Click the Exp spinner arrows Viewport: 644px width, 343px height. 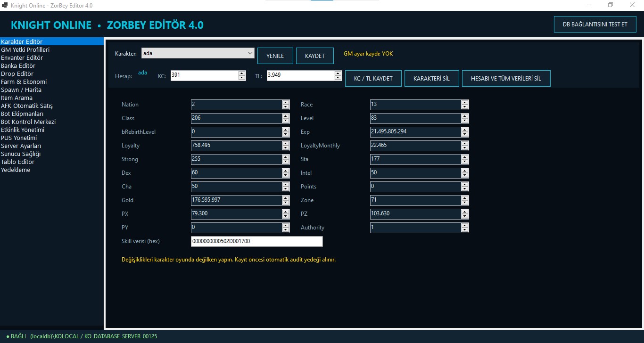click(x=465, y=132)
